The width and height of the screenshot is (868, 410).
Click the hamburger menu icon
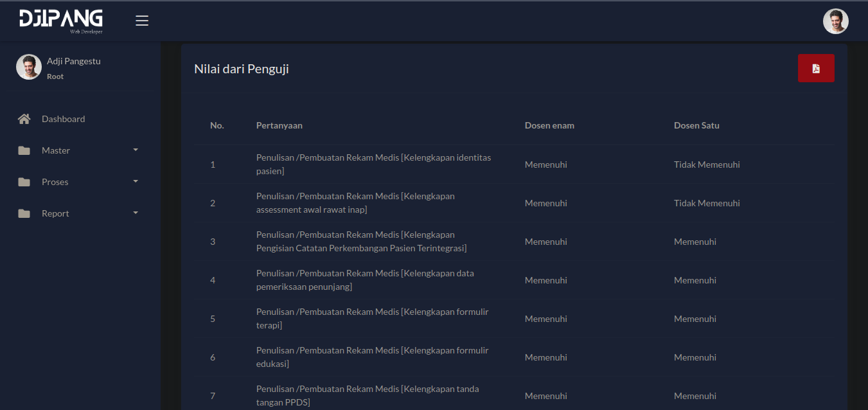(x=142, y=21)
